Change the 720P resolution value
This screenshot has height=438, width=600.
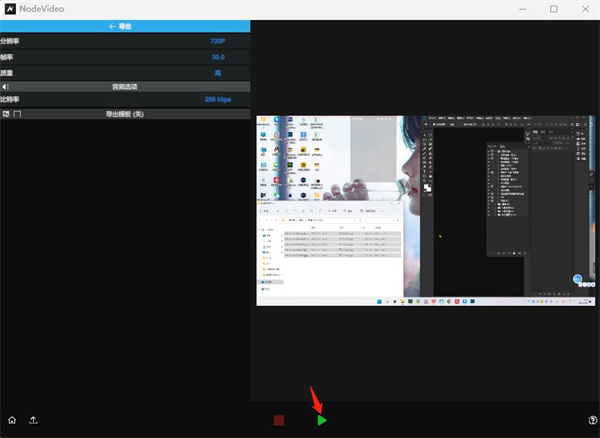(x=217, y=42)
